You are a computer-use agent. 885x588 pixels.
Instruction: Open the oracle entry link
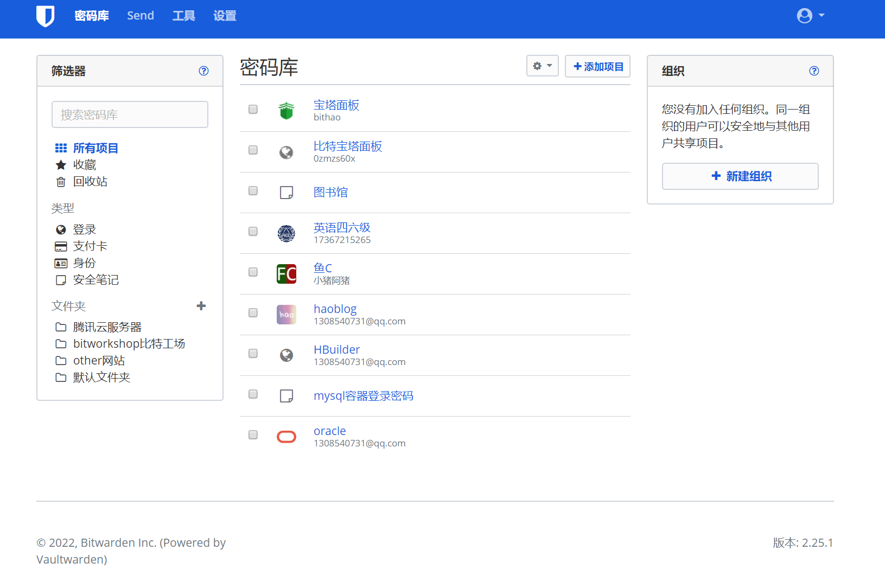point(330,431)
